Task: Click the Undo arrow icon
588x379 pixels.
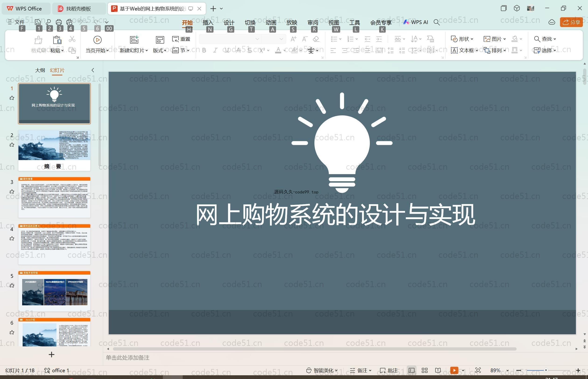Action: point(80,22)
